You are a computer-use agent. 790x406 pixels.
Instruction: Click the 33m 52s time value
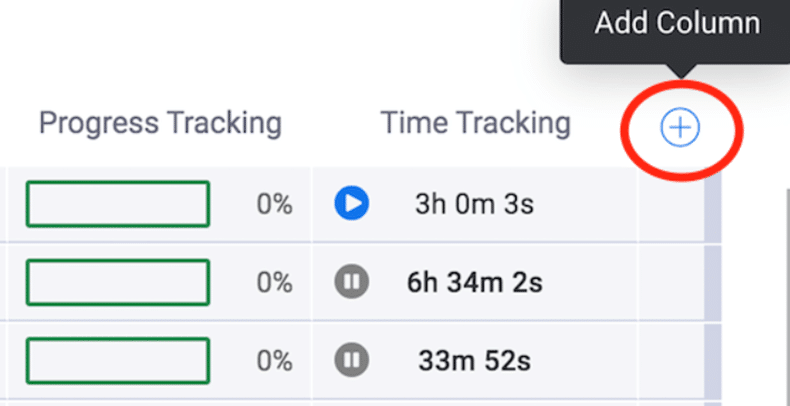click(475, 361)
